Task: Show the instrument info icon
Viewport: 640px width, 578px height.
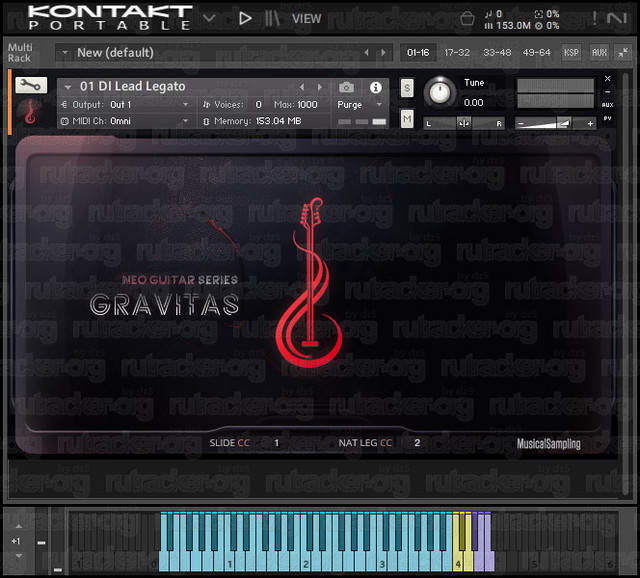Action: point(376,87)
